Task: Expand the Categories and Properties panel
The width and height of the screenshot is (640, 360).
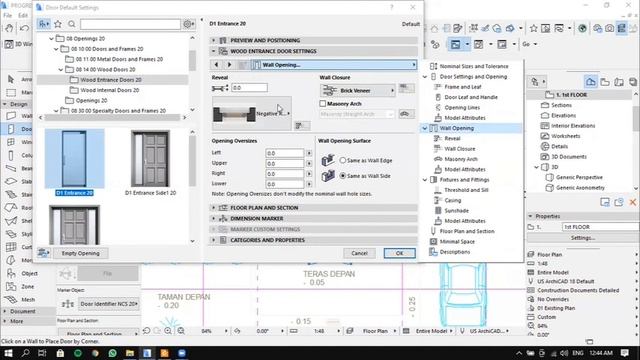Action: pos(313,240)
